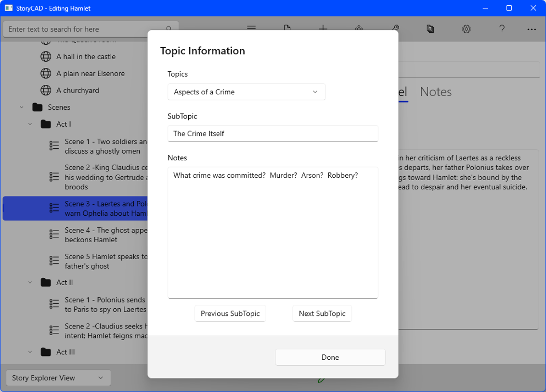The width and height of the screenshot is (546, 392).
Task: Click the Scenes folder icon
Action: (x=37, y=107)
